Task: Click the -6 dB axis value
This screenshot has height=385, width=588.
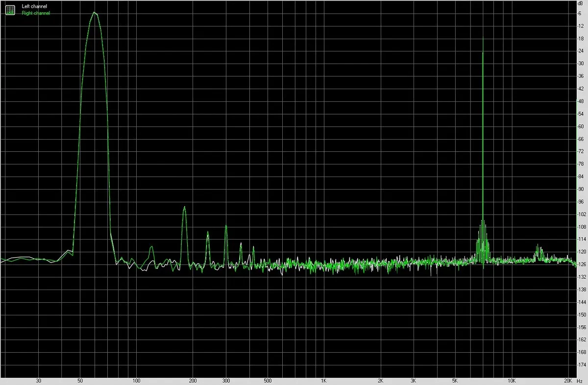Action: pos(580,13)
